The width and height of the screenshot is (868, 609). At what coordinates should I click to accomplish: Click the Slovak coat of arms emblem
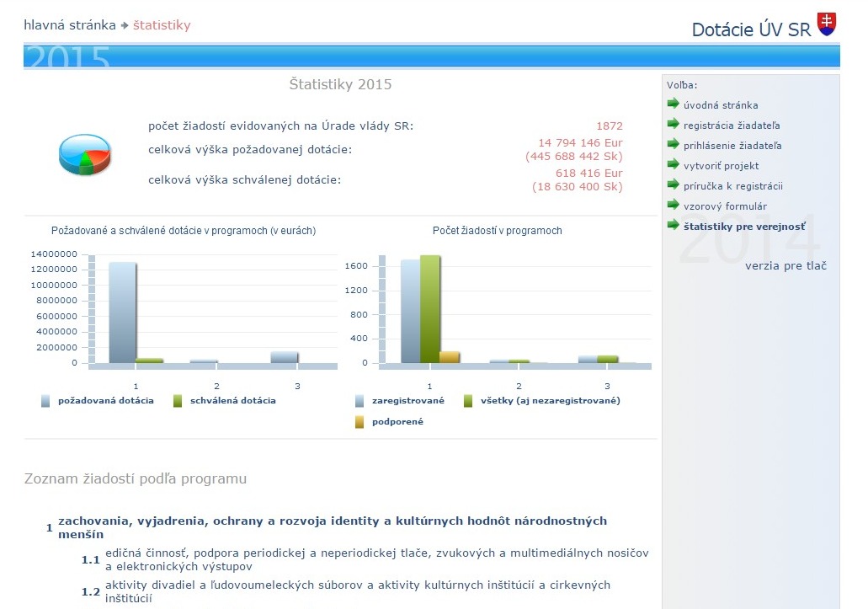827,24
